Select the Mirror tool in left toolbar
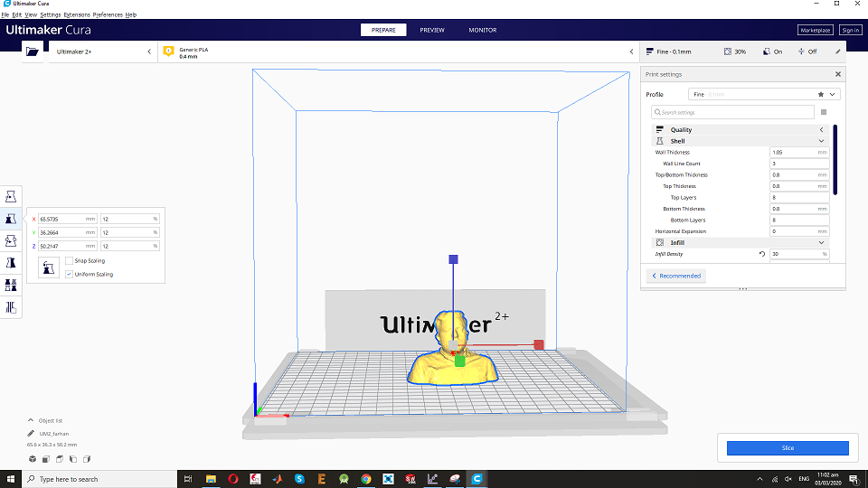This screenshot has height=488, width=868. [11, 263]
